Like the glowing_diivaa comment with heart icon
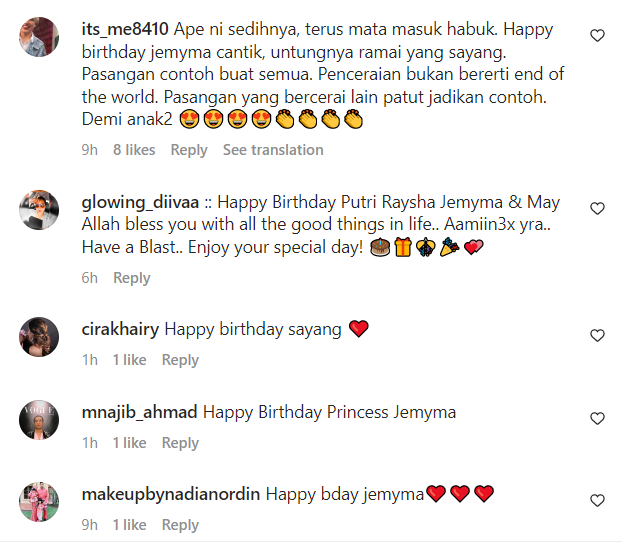This screenshot has width=622, height=544. coord(597,208)
